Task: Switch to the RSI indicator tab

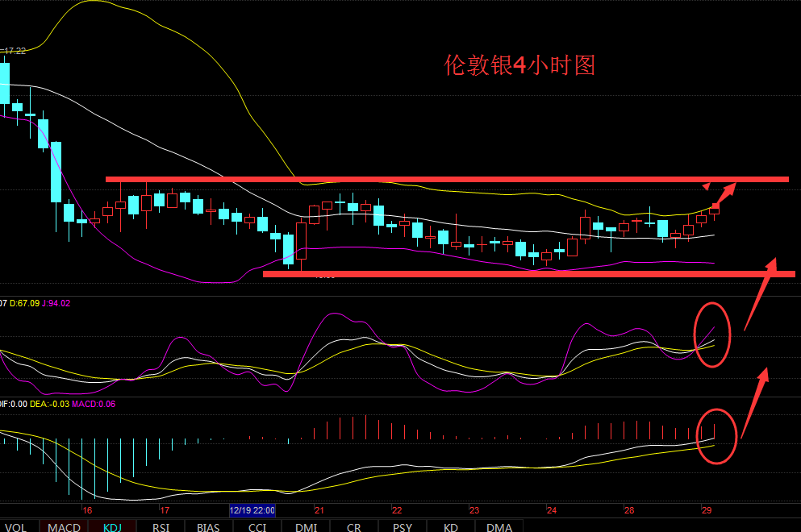Action: point(161,526)
